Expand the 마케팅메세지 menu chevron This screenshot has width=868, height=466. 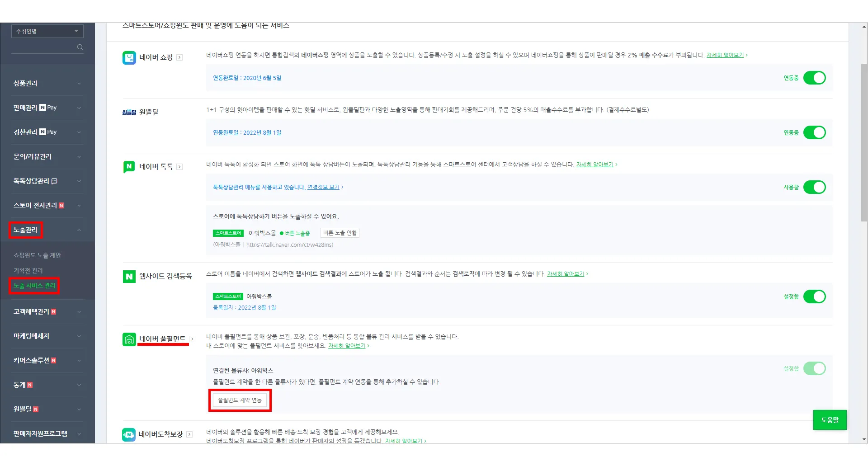79,336
